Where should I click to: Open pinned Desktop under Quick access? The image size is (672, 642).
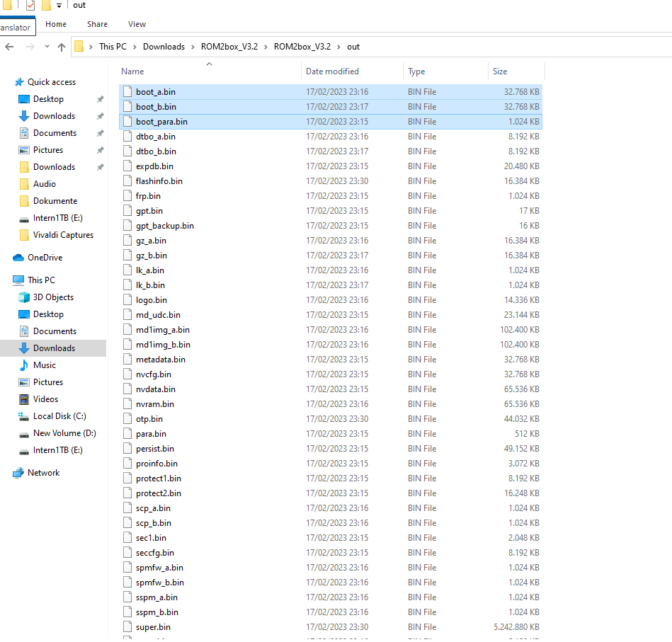(48, 99)
